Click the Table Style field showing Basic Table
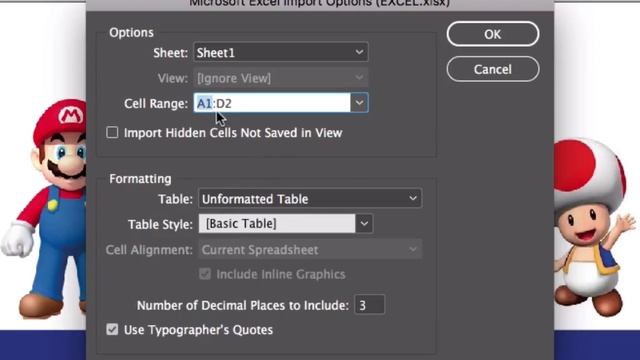The image size is (640, 360). (277, 224)
